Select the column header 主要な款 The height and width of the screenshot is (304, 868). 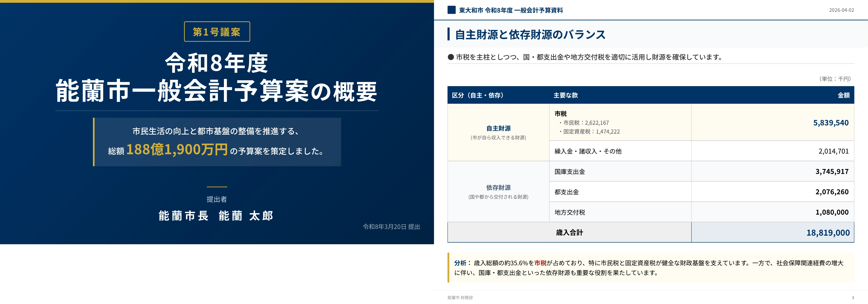tap(565, 95)
